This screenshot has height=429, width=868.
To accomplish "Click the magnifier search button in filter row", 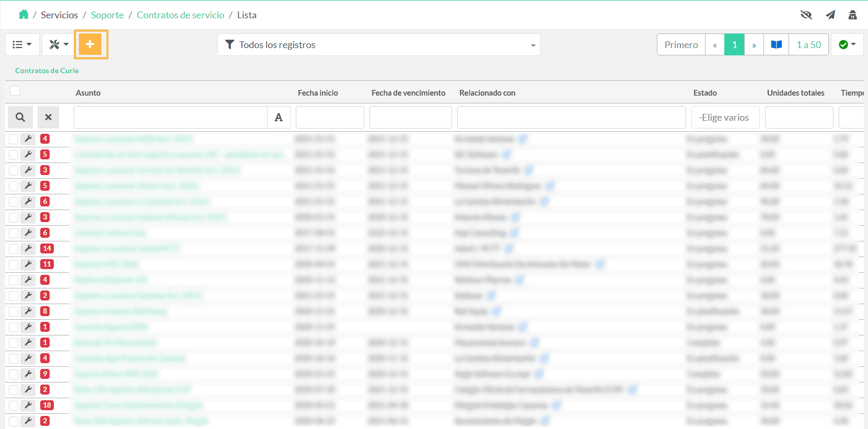I will (x=20, y=117).
